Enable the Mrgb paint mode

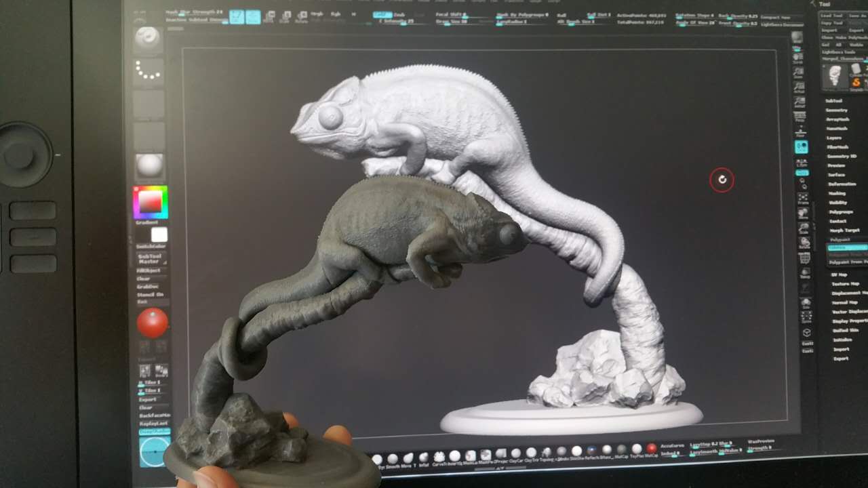(316, 14)
